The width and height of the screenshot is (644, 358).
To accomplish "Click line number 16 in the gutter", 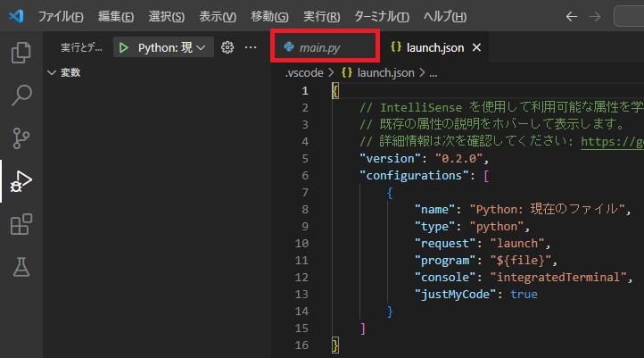I will [x=301, y=346].
